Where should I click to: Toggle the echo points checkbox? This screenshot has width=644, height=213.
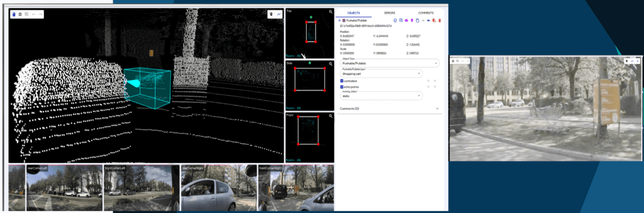pyautogui.click(x=342, y=87)
